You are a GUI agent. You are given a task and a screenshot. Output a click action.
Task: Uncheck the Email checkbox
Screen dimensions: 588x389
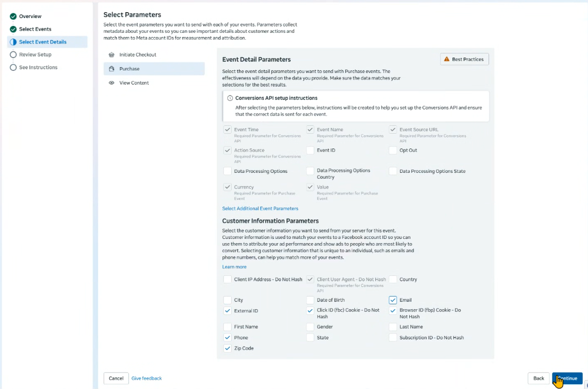[393, 300]
